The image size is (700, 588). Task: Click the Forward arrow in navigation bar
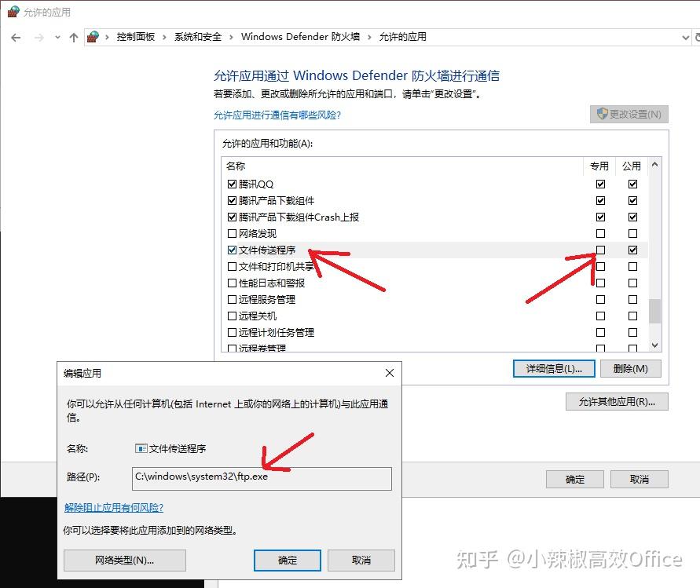point(39,38)
